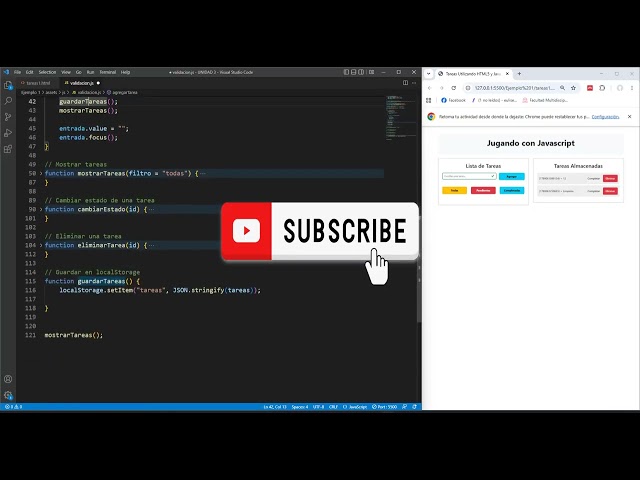Screen dimensions: 640x480
Task: Open the Extensions view
Action: coord(8,149)
